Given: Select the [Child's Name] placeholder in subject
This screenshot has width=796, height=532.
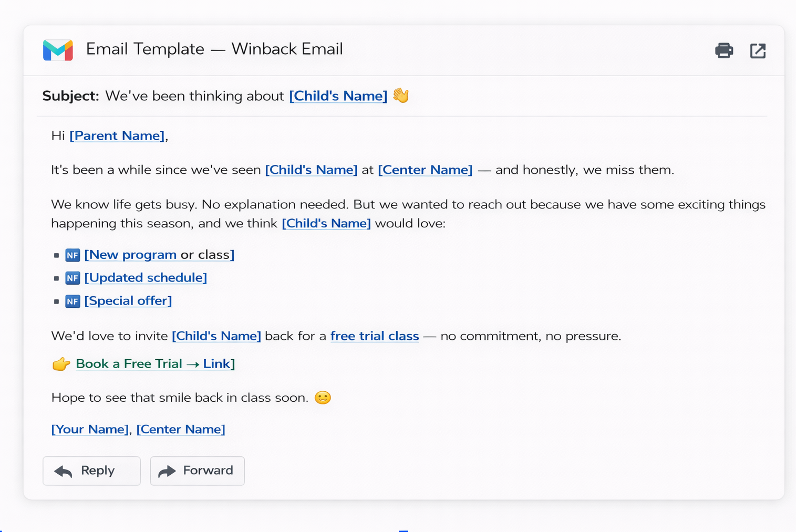Looking at the screenshot, I should coord(338,96).
